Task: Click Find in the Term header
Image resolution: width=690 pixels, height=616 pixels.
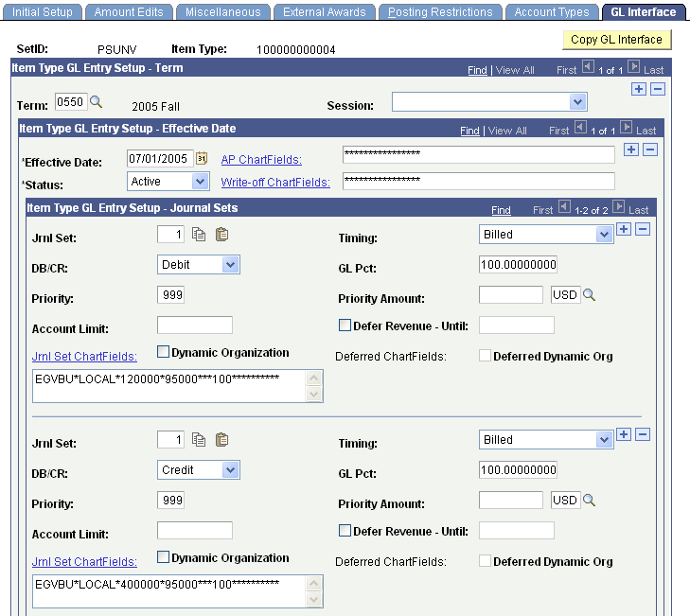Action: pyautogui.click(x=477, y=70)
